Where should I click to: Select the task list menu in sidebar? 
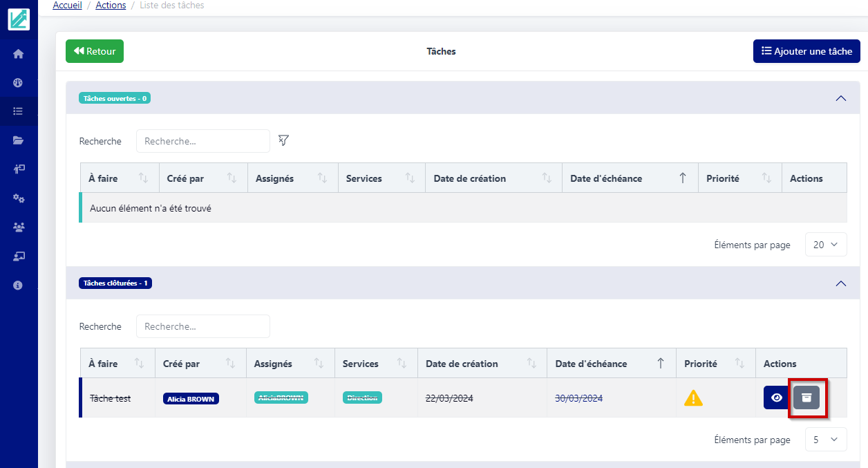(19, 111)
